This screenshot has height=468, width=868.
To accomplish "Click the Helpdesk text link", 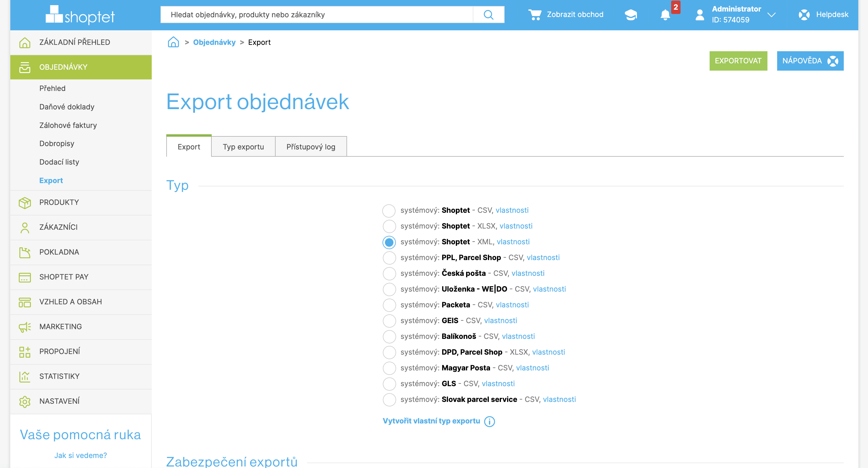I will click(832, 15).
